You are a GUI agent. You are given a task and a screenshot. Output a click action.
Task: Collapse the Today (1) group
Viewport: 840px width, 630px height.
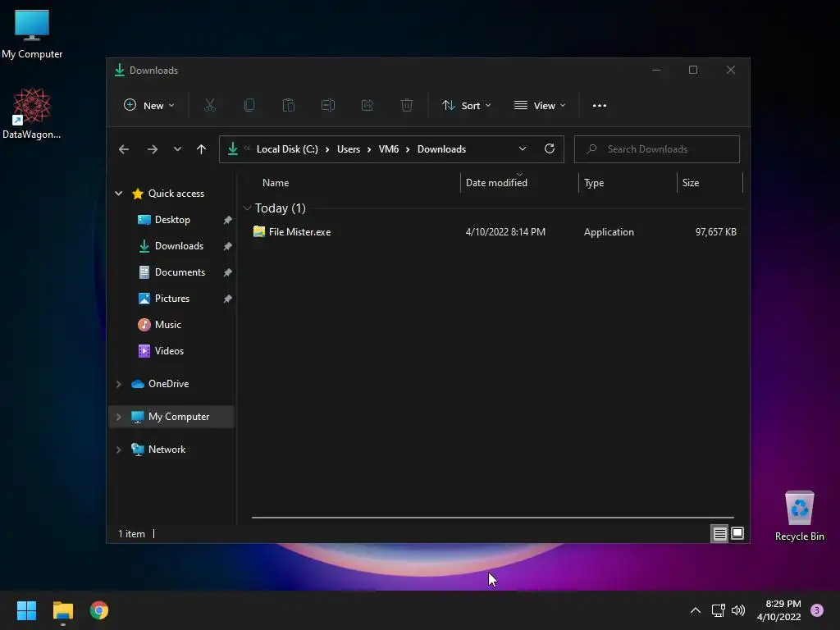coord(247,208)
